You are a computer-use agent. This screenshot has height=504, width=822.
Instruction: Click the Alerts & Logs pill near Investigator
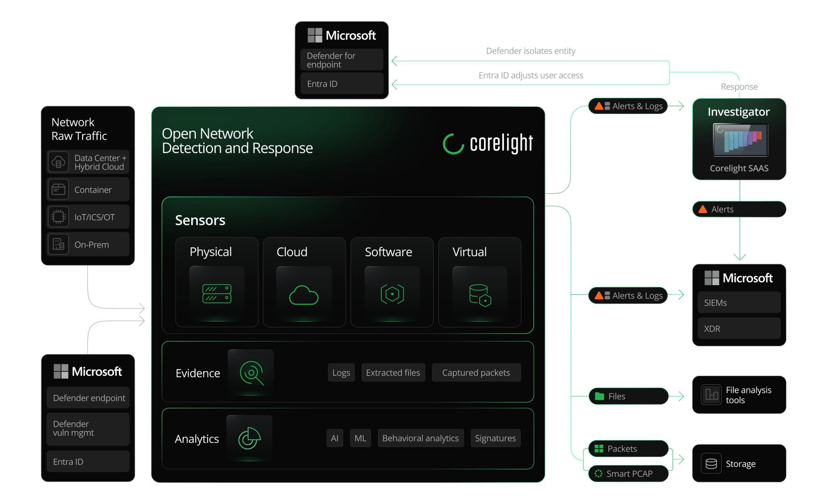pyautogui.click(x=628, y=106)
